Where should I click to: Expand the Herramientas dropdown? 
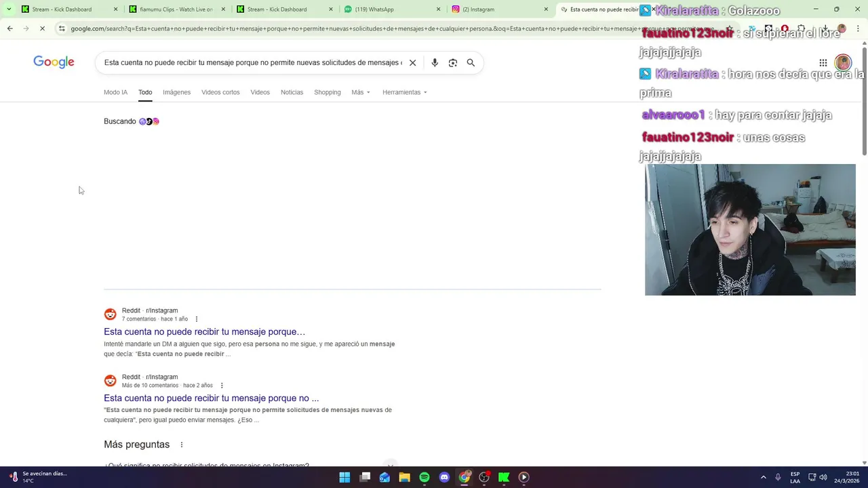pyautogui.click(x=405, y=92)
